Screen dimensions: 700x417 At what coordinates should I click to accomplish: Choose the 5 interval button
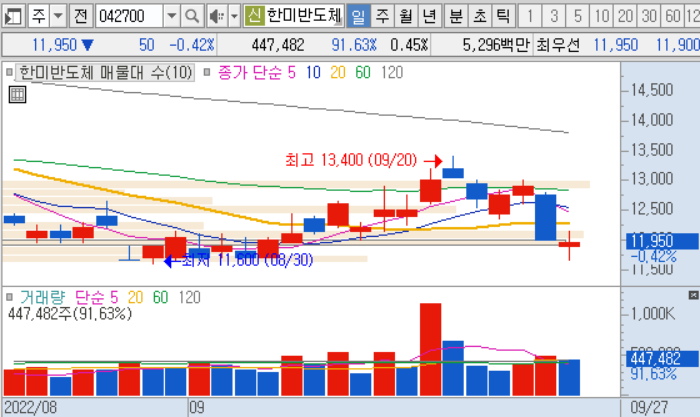click(x=578, y=17)
